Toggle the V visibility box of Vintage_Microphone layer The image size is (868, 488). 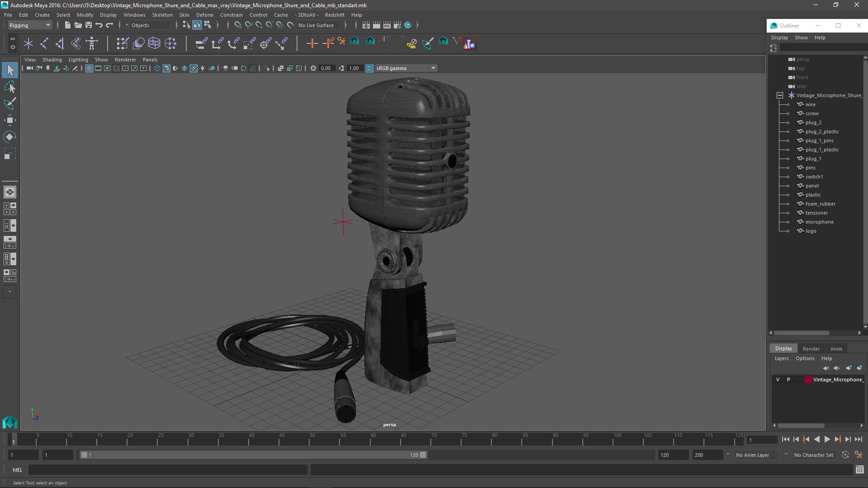[x=778, y=380]
